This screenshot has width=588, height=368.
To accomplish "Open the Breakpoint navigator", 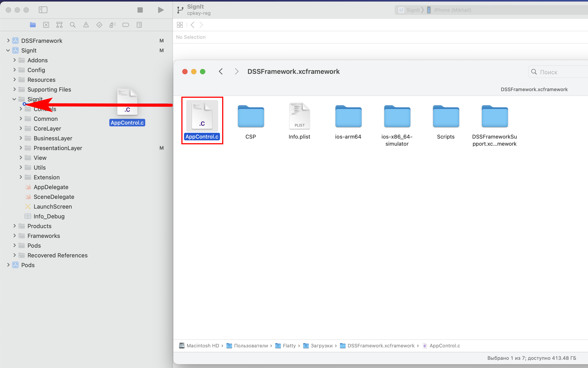I will tap(126, 25).
